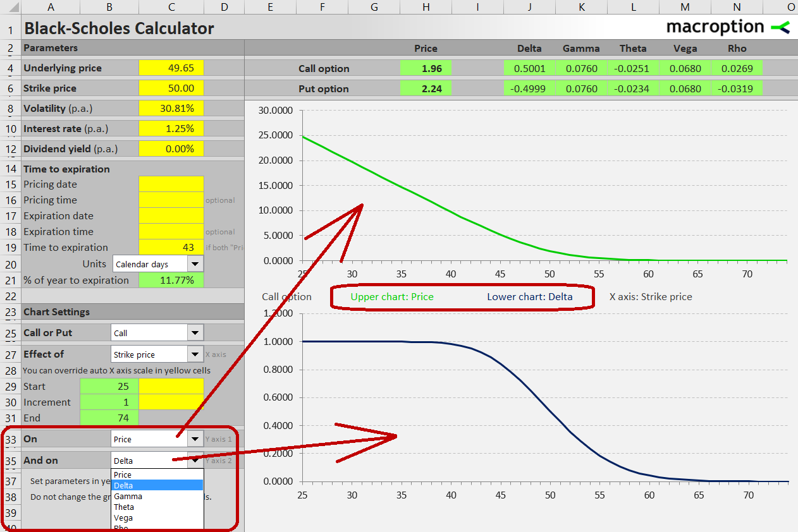Select the Interest rate cell 1.25%

click(171, 129)
